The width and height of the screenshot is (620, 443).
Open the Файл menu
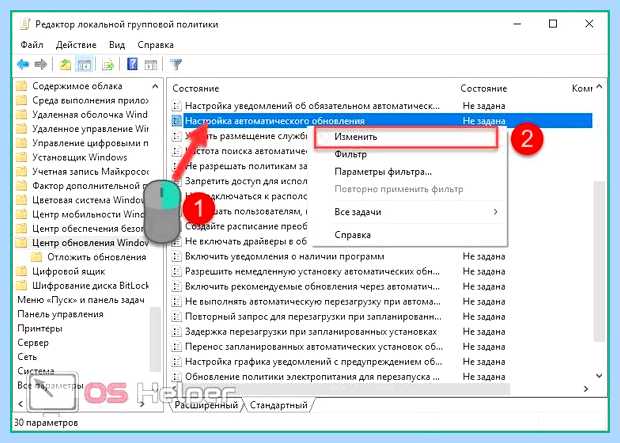tap(32, 45)
